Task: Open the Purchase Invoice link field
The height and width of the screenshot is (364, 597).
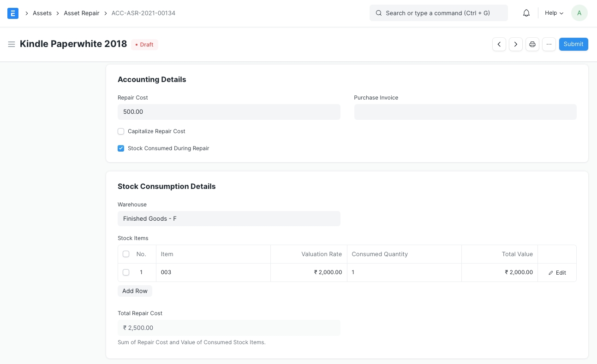Action: click(465, 112)
